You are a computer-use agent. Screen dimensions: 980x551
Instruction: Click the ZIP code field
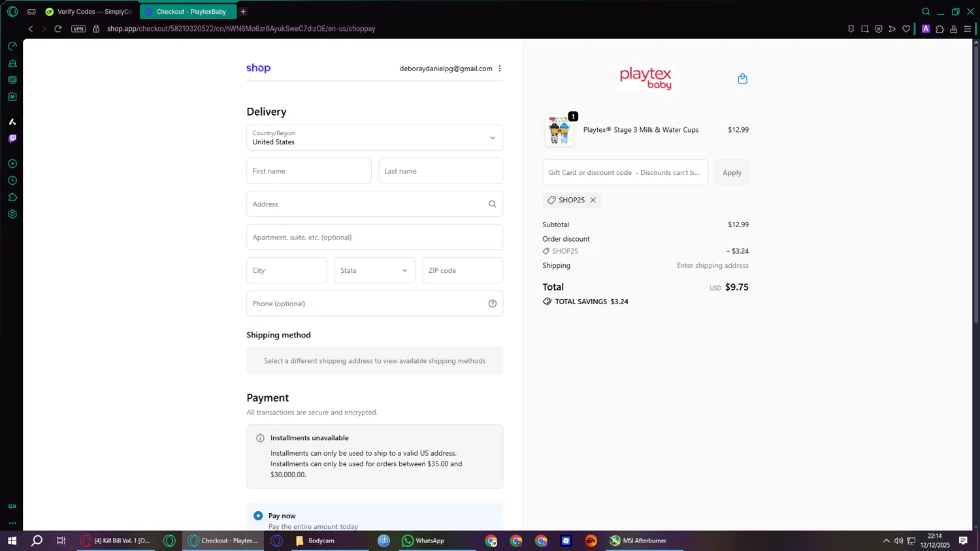pyautogui.click(x=463, y=270)
